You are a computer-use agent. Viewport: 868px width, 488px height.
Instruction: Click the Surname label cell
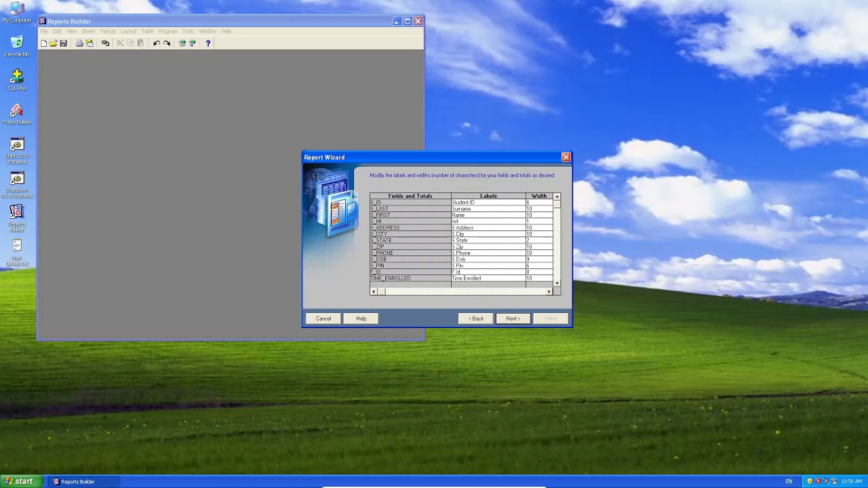488,209
